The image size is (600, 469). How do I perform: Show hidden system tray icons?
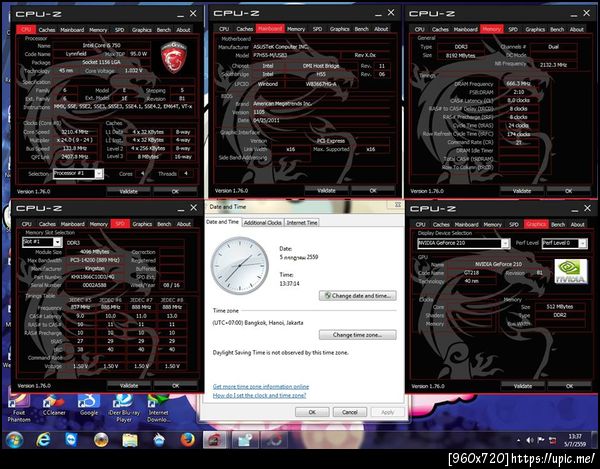[x=518, y=440]
